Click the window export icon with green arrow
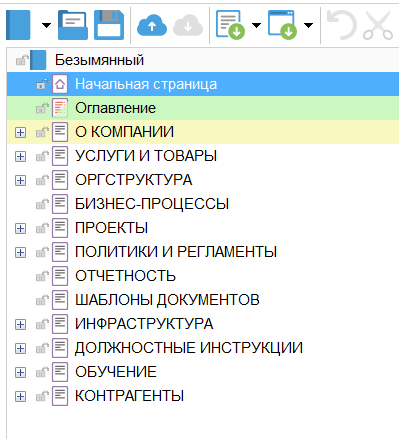The width and height of the screenshot is (399, 439). click(x=282, y=25)
